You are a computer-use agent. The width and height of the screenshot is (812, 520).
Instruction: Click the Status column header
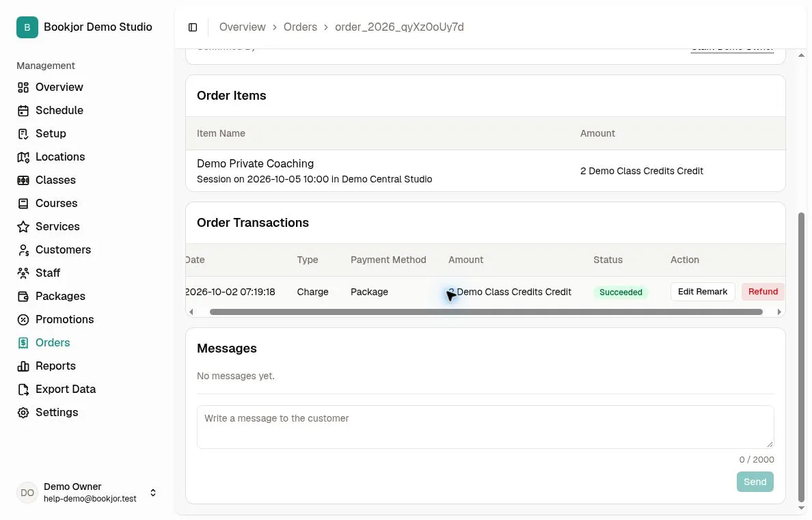pos(608,260)
